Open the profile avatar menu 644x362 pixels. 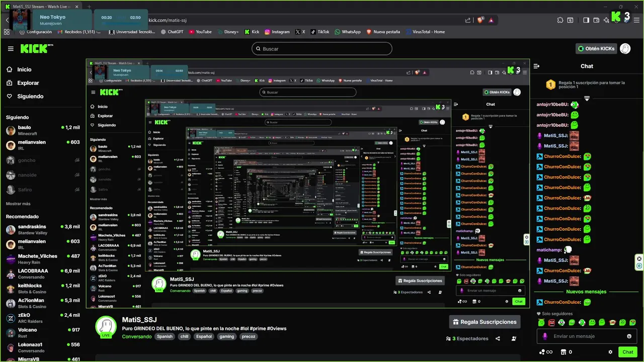(625, 49)
